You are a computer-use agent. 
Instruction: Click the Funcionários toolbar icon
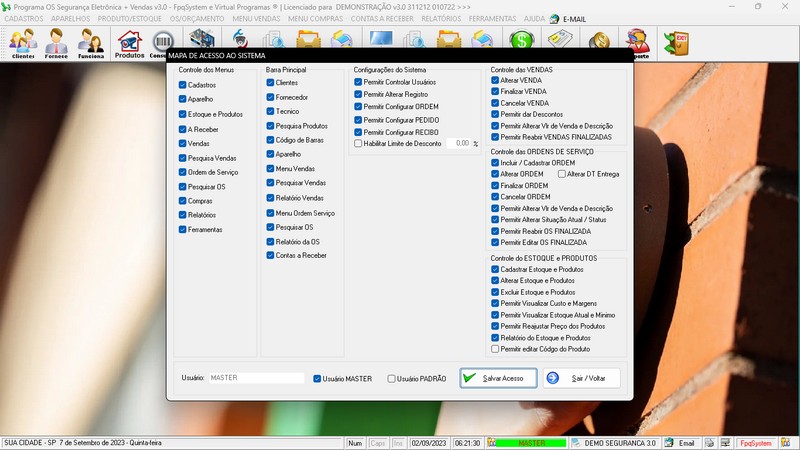91,42
